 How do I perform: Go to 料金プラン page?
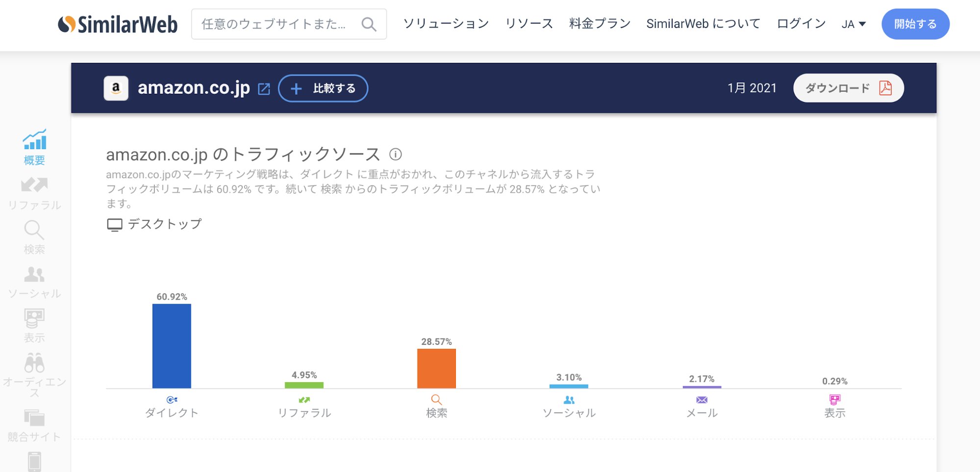pos(600,24)
